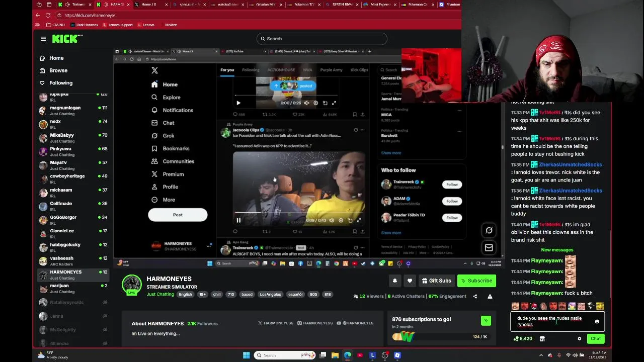Click the envelope icon on stream edge
The width and height of the screenshot is (644, 362).
tap(489, 247)
